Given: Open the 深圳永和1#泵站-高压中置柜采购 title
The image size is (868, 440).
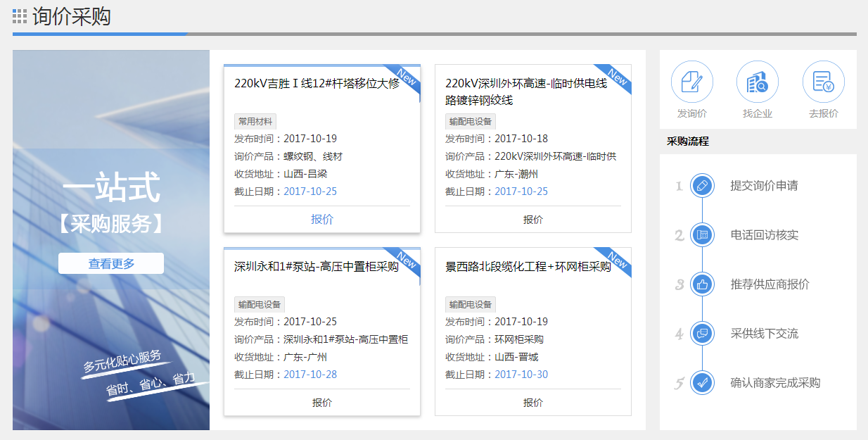Looking at the screenshot, I should click(316, 267).
